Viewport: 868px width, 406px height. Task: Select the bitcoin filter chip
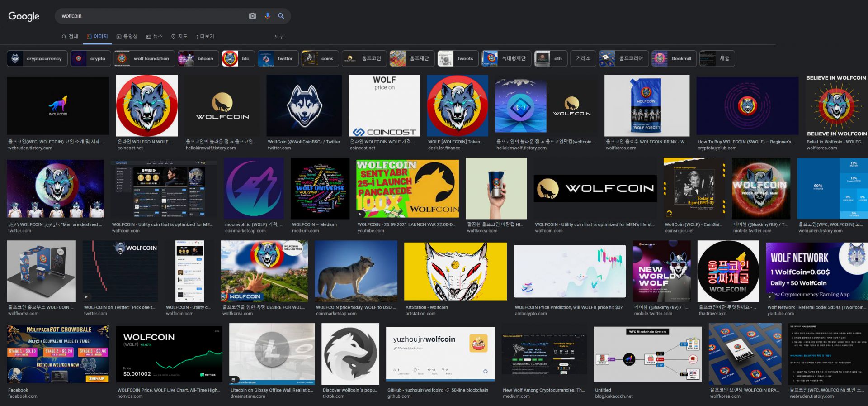198,58
